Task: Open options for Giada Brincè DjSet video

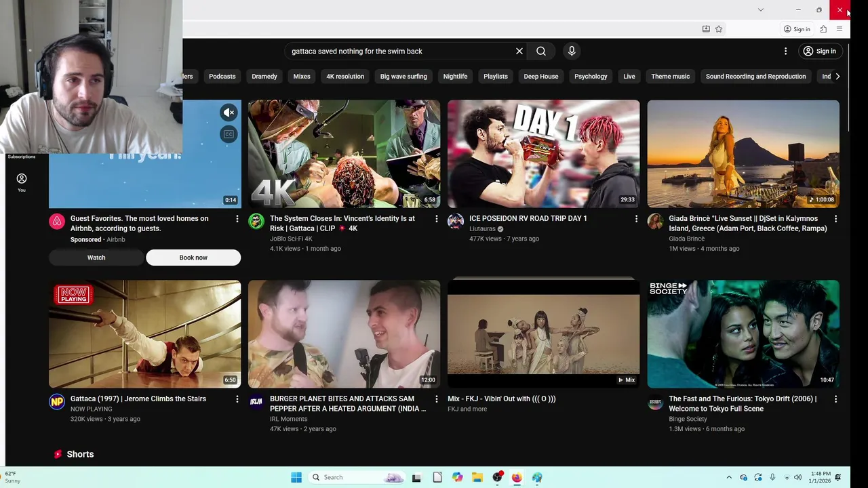Action: (x=835, y=219)
